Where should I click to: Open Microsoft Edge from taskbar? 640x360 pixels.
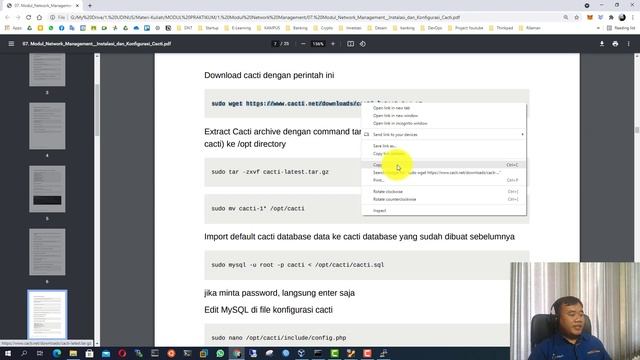click(57, 353)
